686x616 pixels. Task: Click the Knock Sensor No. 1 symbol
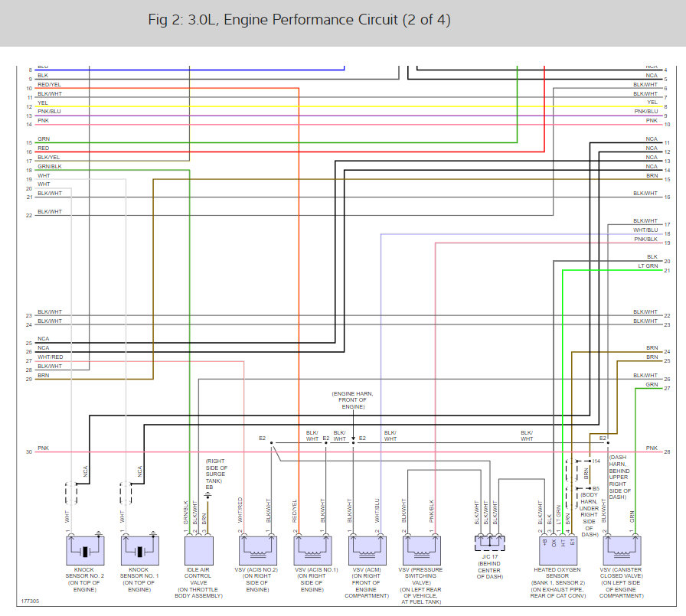click(139, 550)
